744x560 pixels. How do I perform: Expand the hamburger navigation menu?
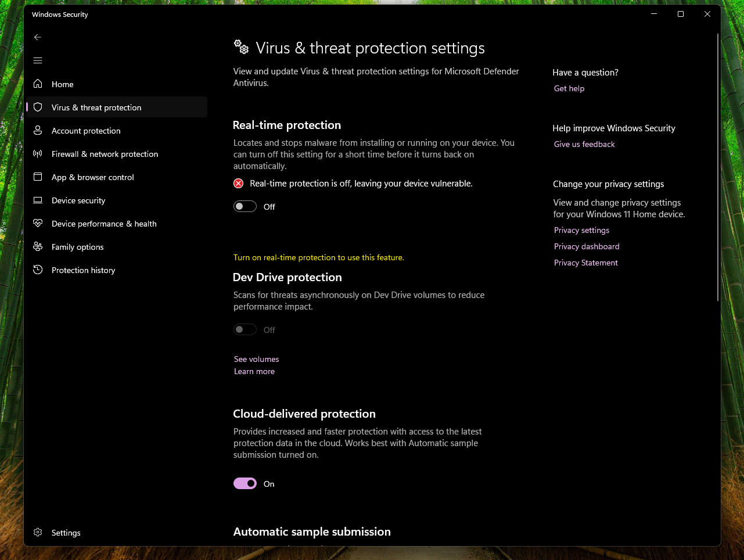click(38, 60)
